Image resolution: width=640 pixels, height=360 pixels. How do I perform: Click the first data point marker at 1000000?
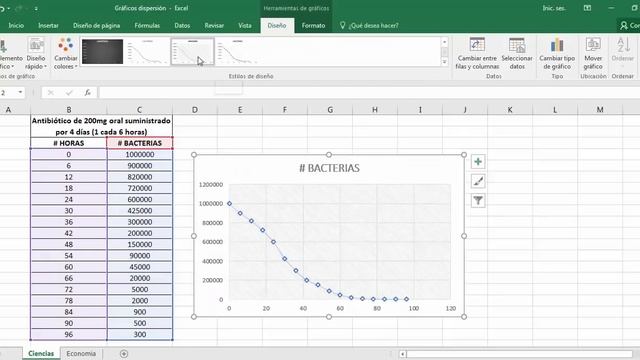coord(229,203)
